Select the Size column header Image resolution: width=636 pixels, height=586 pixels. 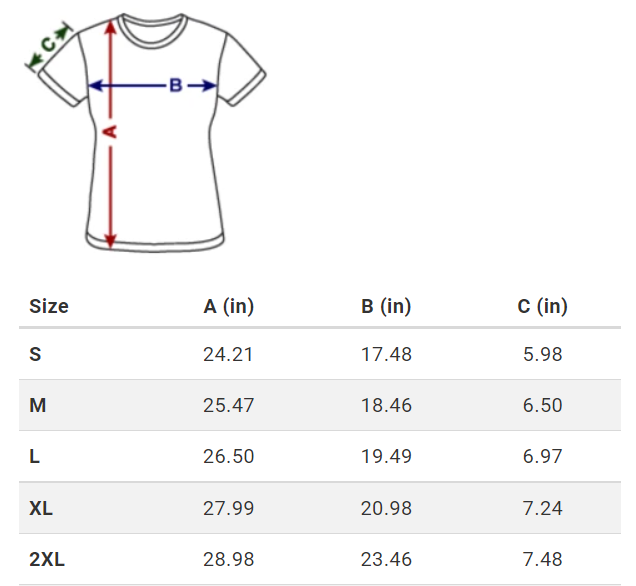click(x=49, y=306)
